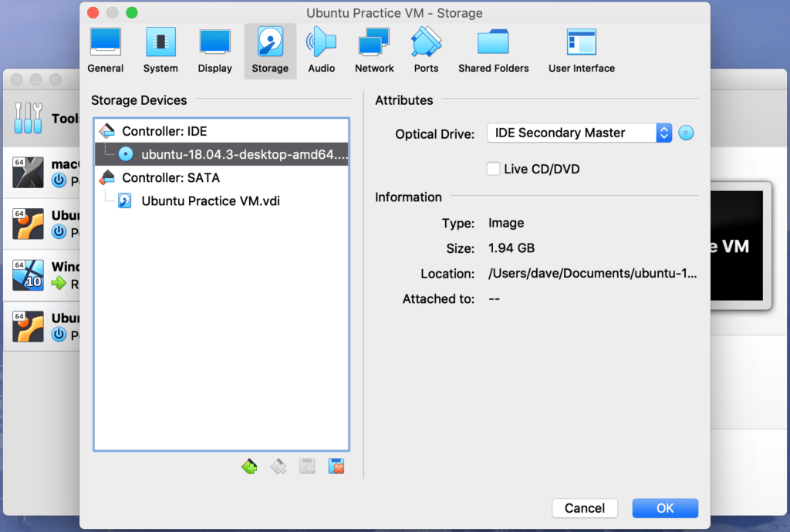Select the macOS VM in Manager window

click(x=42, y=173)
